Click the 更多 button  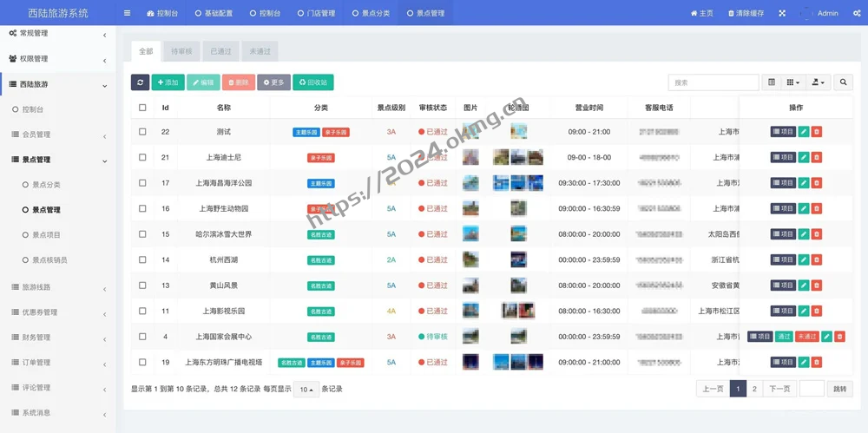pos(273,82)
